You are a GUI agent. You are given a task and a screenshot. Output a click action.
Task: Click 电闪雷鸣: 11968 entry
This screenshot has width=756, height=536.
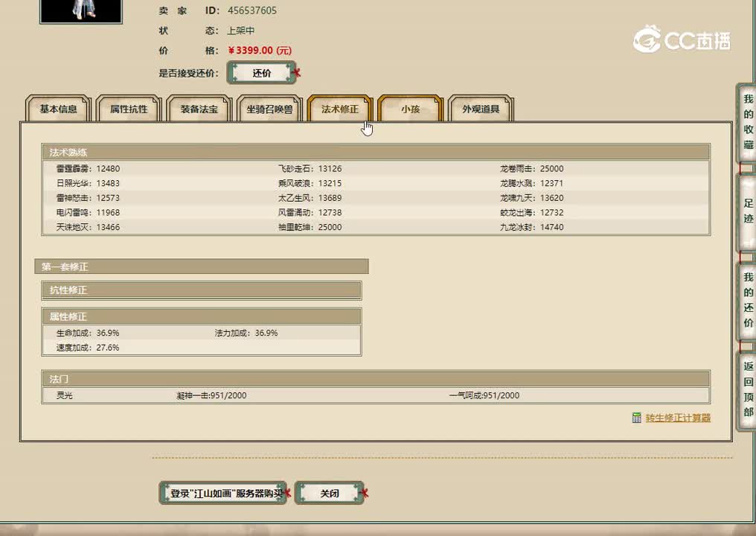point(88,212)
